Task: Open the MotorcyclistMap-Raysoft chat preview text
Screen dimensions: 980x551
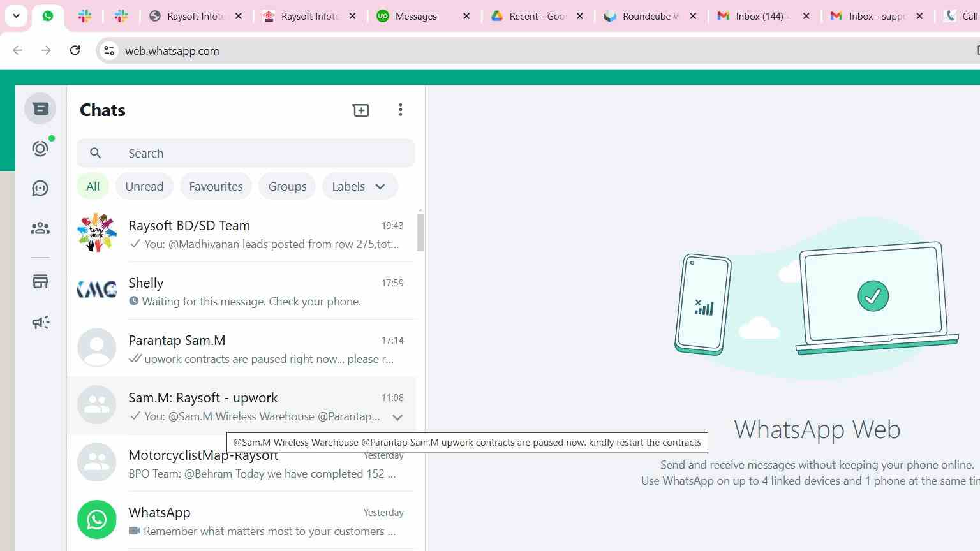Action: (262, 474)
